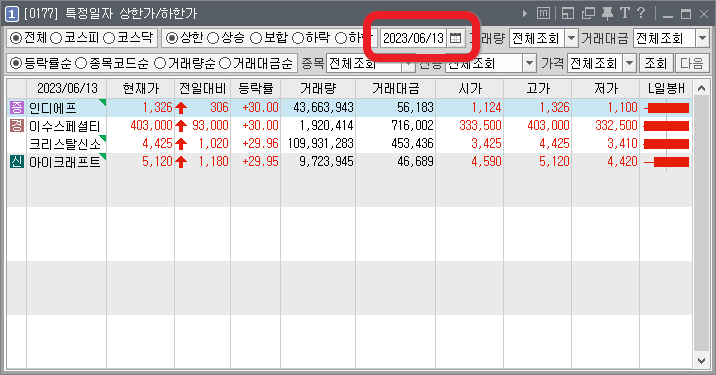This screenshot has width=716, height=375.
Task: Click the small play arrow in title bar
Action: pos(525,14)
